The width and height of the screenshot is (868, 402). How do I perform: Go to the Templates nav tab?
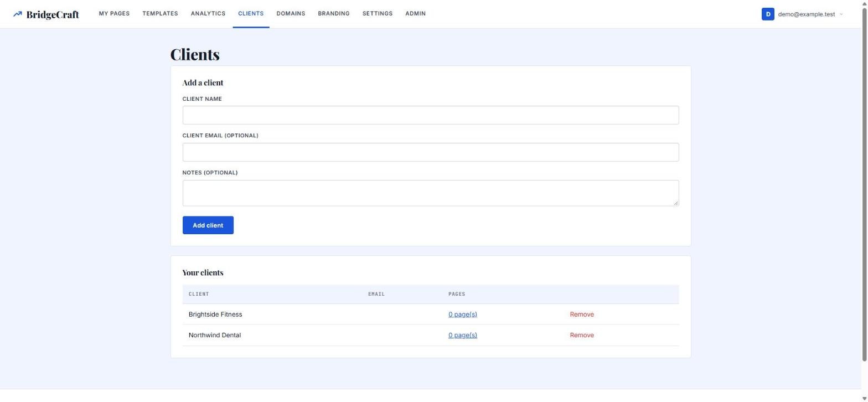coord(160,14)
